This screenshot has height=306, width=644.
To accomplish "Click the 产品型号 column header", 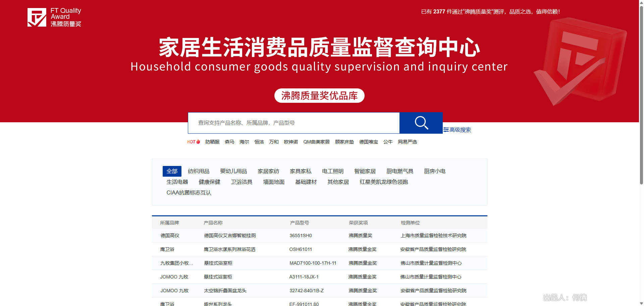I will pyautogui.click(x=300, y=223).
